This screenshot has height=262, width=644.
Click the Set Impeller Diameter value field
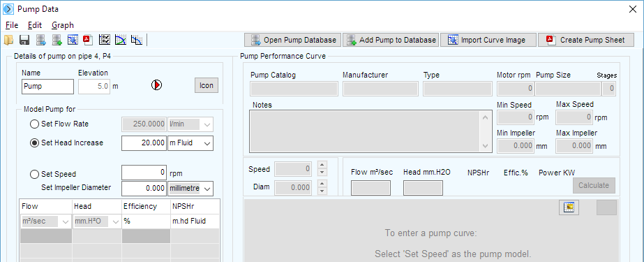point(144,189)
